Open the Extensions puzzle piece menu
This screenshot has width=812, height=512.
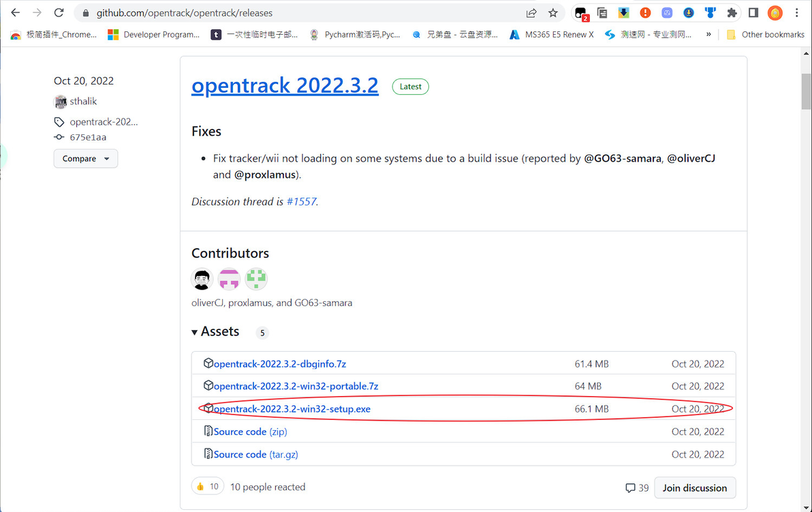732,13
